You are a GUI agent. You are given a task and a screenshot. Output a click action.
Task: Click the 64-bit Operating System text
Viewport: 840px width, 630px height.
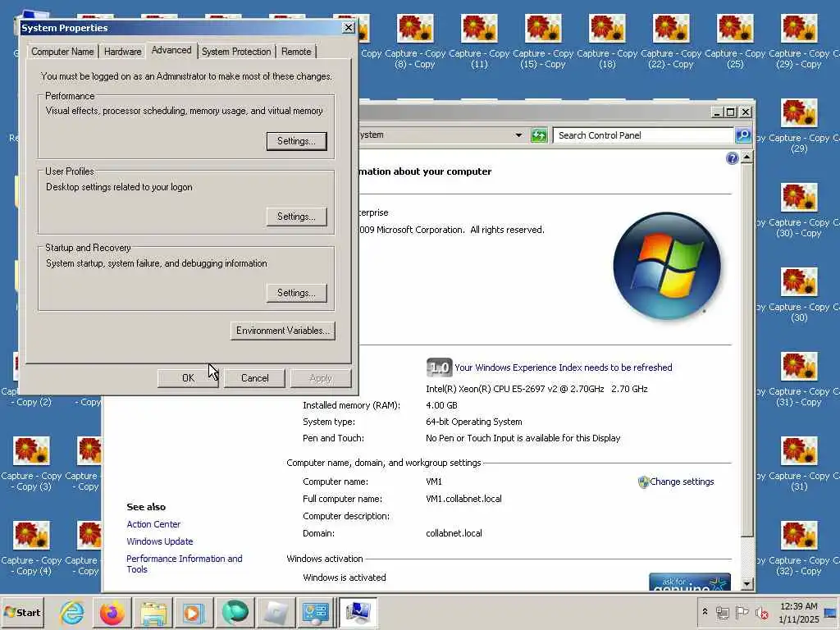point(473,422)
